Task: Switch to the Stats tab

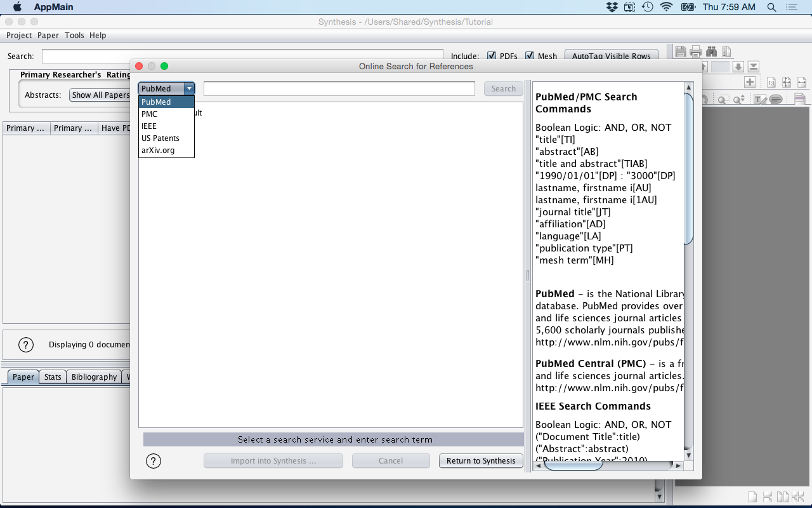Action: coord(53,377)
